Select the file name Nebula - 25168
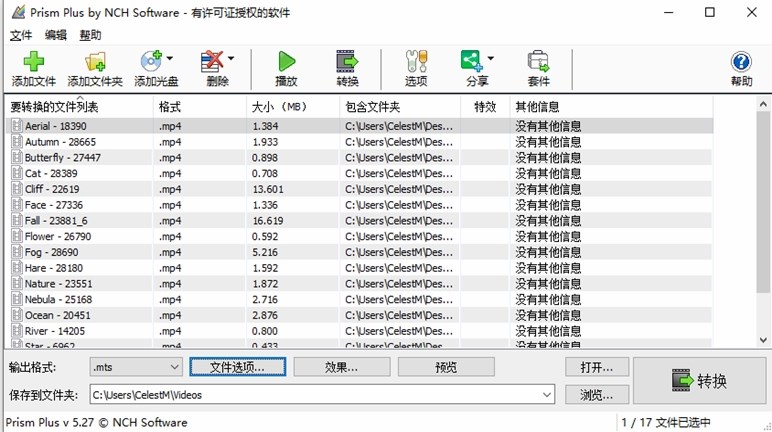772x432 pixels. coord(59,299)
